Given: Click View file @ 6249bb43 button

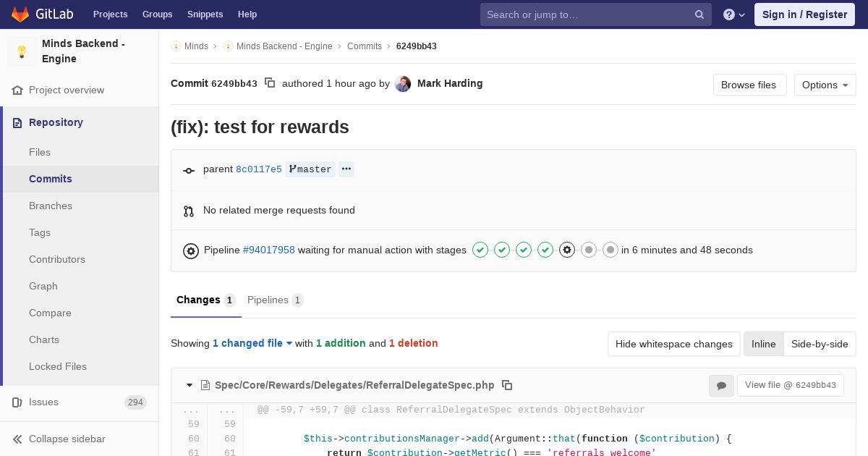Looking at the screenshot, I should tap(790, 385).
